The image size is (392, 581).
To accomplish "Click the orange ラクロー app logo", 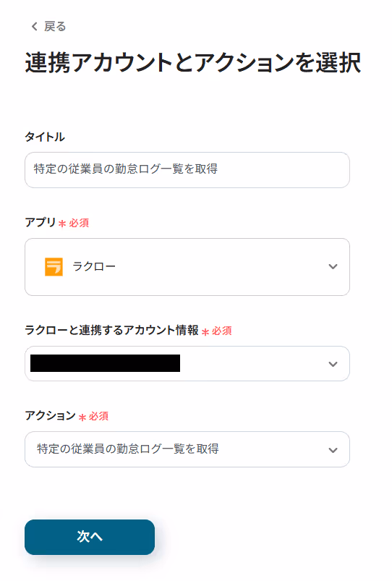I will click(x=54, y=267).
